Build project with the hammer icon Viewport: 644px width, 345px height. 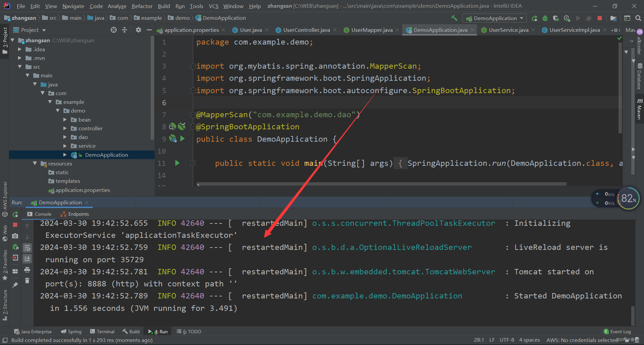454,18
